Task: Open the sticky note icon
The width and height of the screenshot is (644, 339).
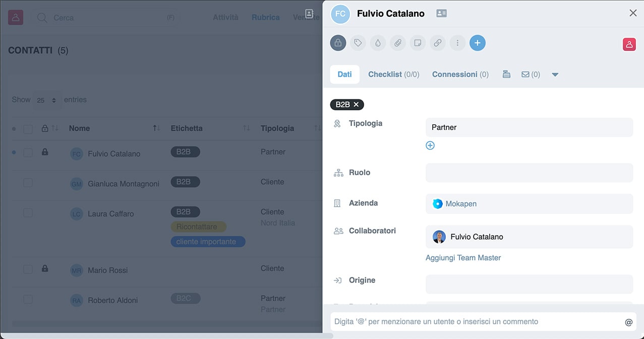Action: tap(418, 43)
